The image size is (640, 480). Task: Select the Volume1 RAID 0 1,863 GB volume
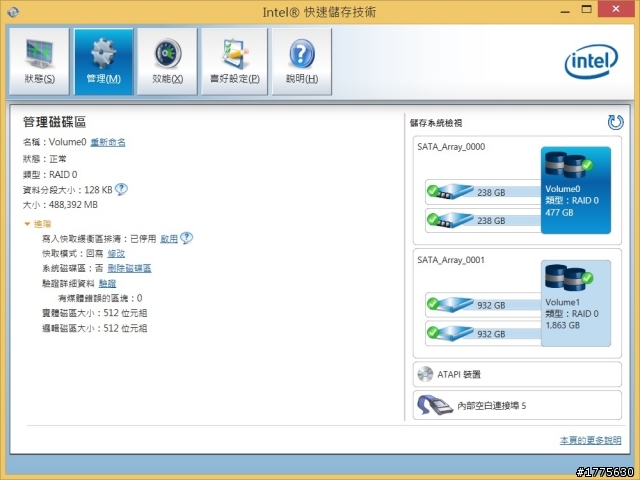pyautogui.click(x=576, y=303)
